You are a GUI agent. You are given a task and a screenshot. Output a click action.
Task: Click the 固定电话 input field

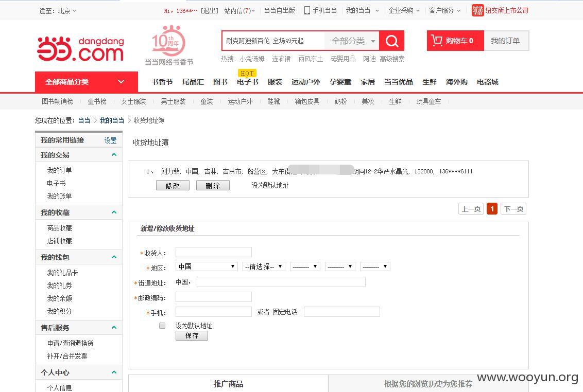341,311
